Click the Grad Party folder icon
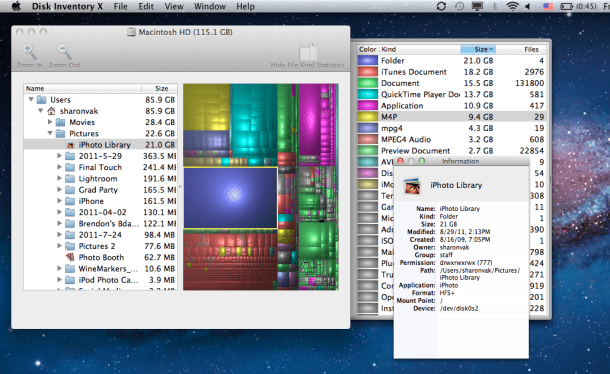610x374 pixels. click(70, 190)
